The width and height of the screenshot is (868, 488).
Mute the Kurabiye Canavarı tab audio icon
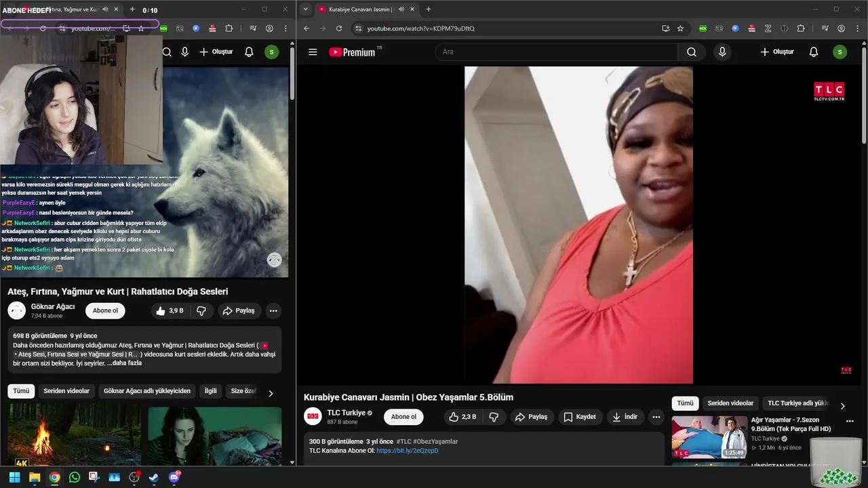401,9
